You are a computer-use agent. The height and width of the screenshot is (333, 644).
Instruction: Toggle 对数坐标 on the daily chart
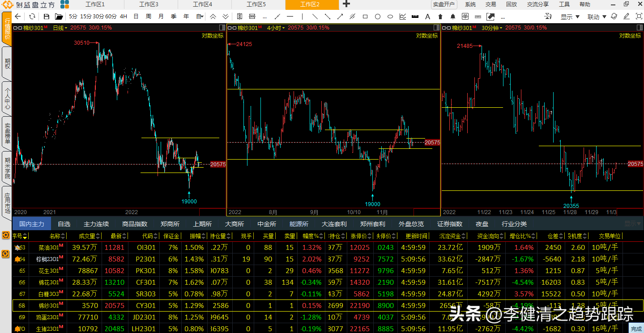[x=213, y=36]
